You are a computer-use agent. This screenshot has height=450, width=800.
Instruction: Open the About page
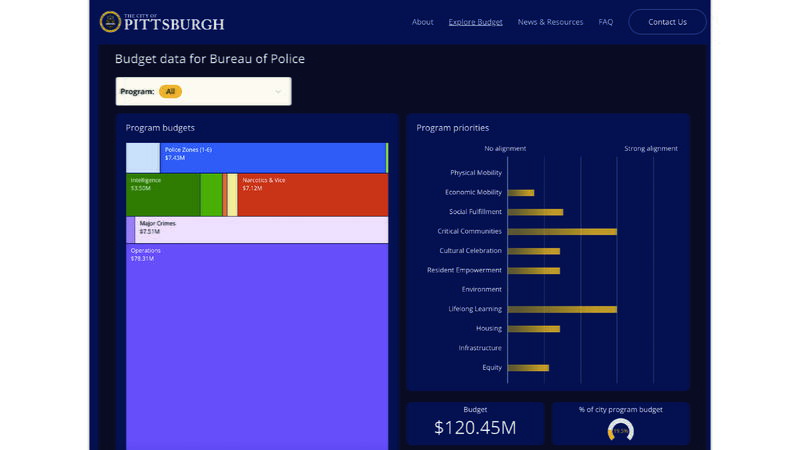[x=422, y=22]
